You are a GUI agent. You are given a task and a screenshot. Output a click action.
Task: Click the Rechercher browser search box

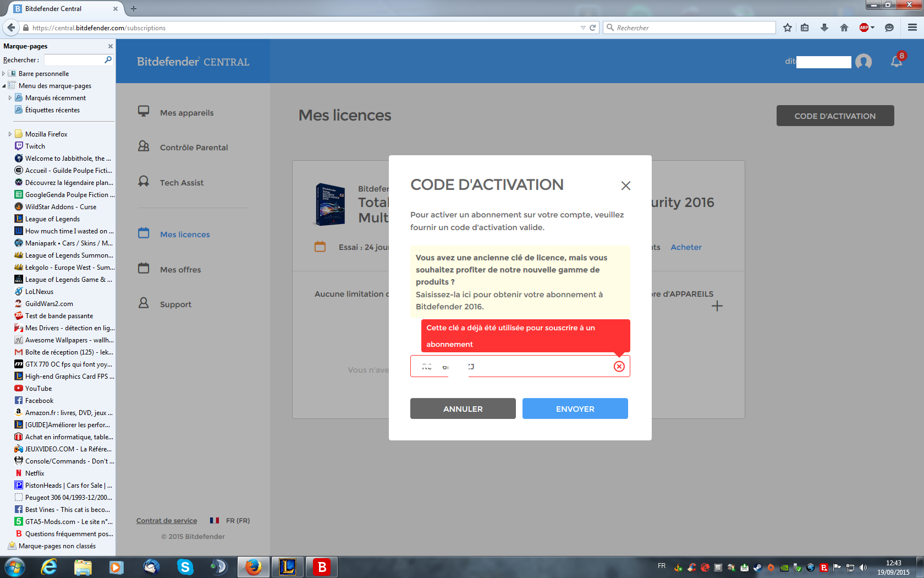point(690,28)
